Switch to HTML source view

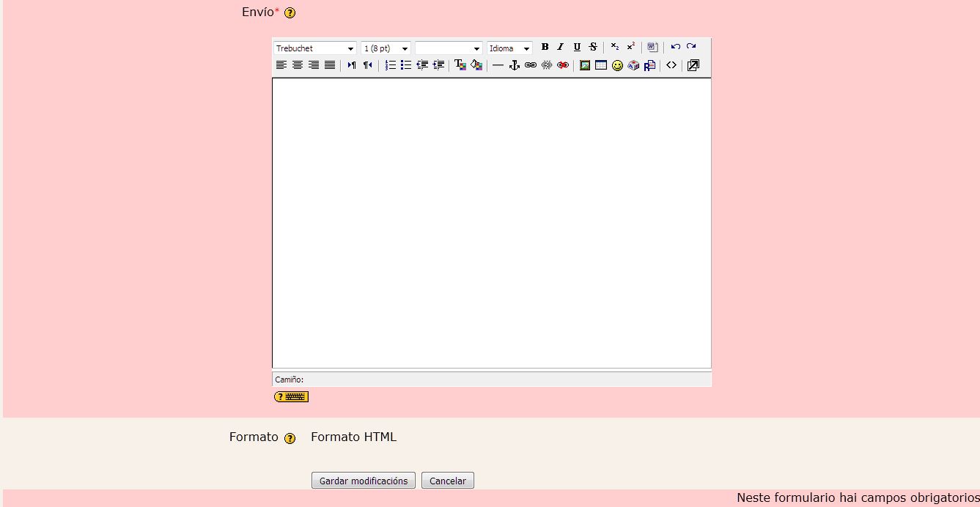coord(671,65)
